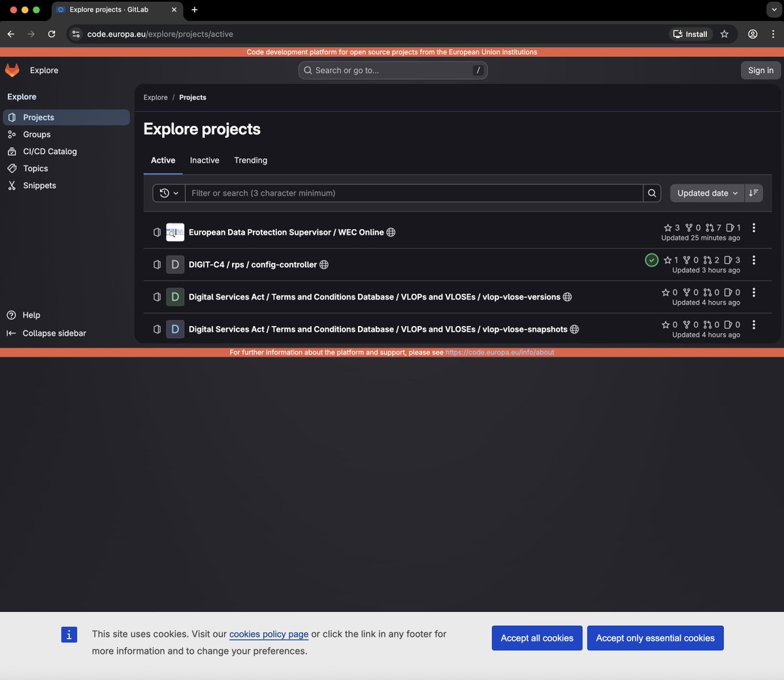
Task: Click the Projects breadcrumb
Action: [x=193, y=97]
